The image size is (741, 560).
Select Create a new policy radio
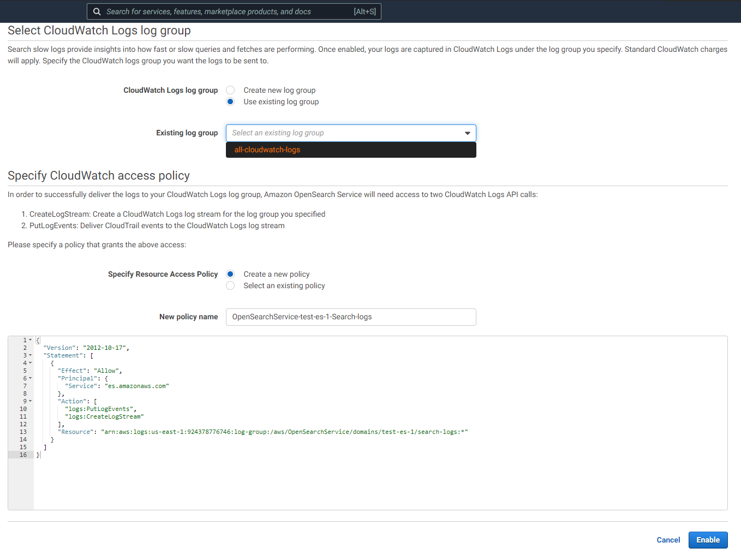tap(230, 274)
